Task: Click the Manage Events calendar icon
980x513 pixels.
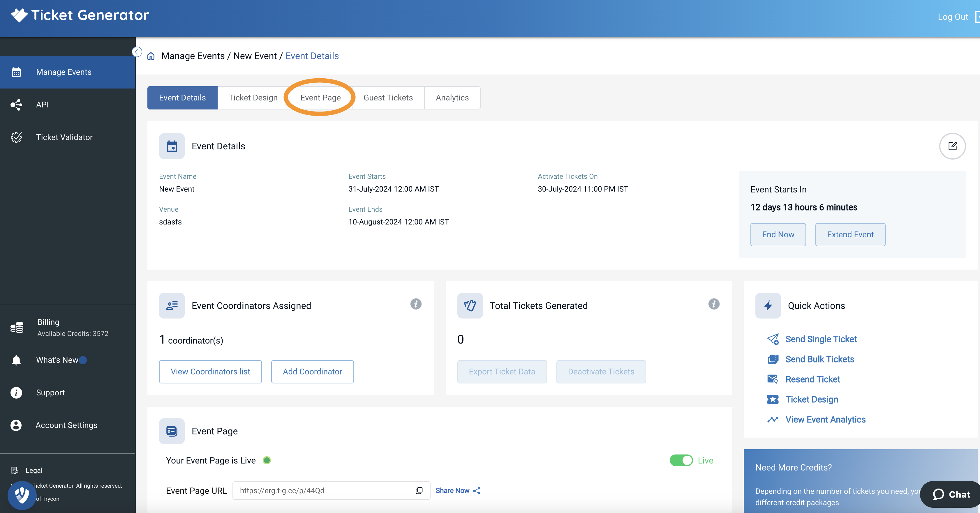Action: [x=16, y=72]
